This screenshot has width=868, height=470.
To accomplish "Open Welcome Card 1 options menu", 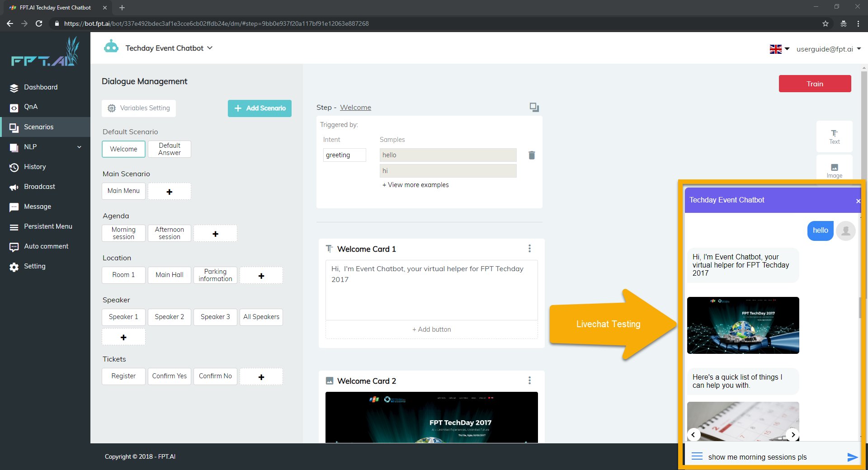I will tap(529, 249).
